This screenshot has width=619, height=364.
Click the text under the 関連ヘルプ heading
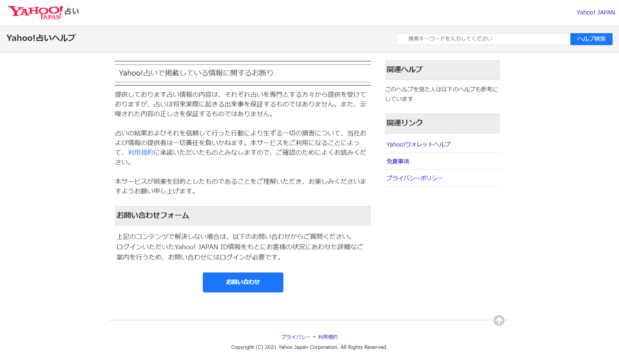pos(441,94)
